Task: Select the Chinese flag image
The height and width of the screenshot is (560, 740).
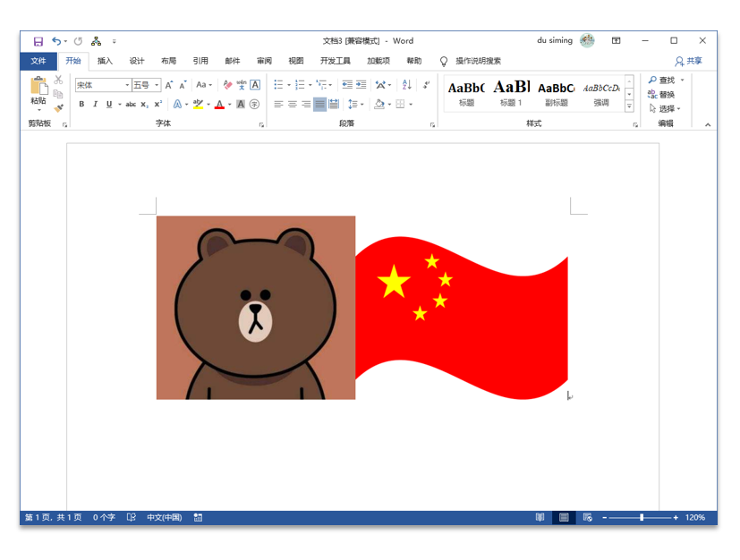Action: point(462,318)
